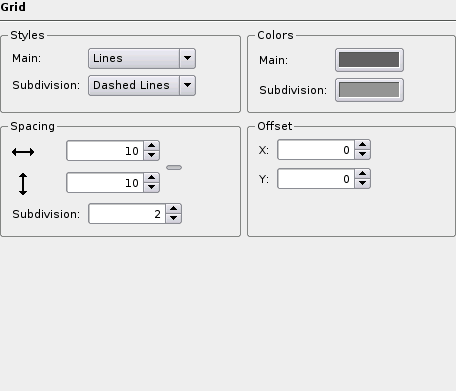This screenshot has height=391, width=456.
Task: Increase Y offset with up arrow
Action: coord(363,174)
